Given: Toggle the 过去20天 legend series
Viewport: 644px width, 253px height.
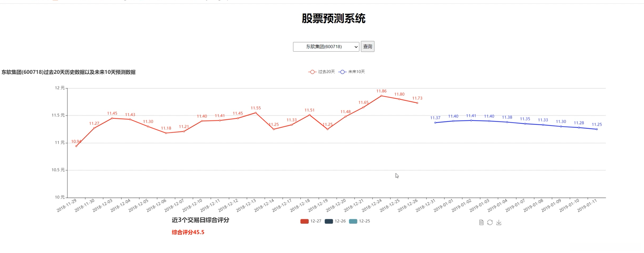Looking at the screenshot, I should (x=322, y=72).
